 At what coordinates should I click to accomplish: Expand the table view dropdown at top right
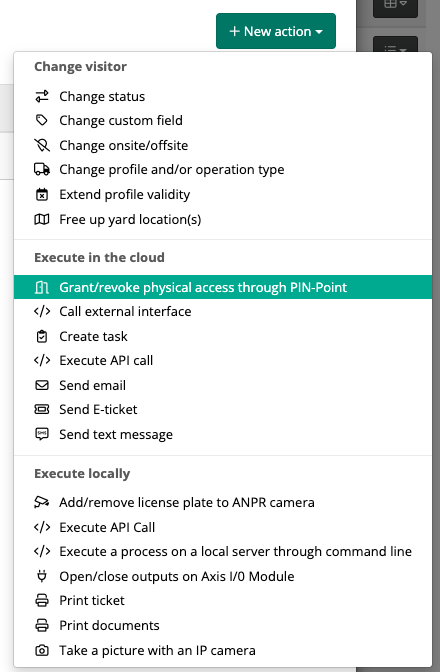[x=395, y=5]
